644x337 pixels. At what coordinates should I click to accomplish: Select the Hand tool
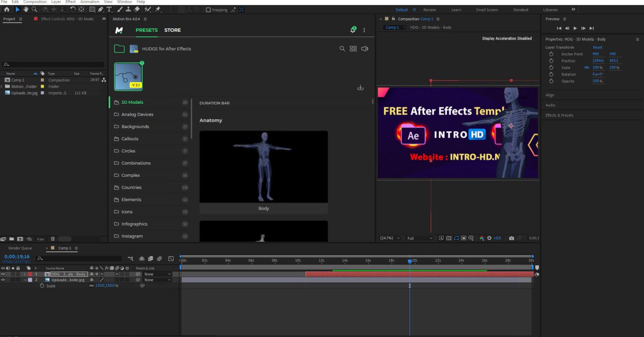[x=26, y=10]
